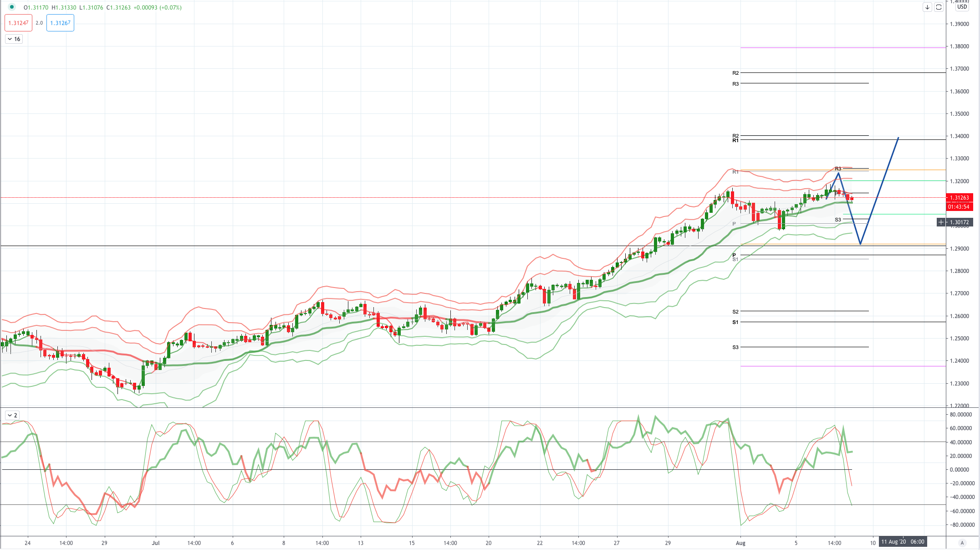
Task: Click the plus icon beside price 1.30172
Action: pyautogui.click(x=941, y=222)
